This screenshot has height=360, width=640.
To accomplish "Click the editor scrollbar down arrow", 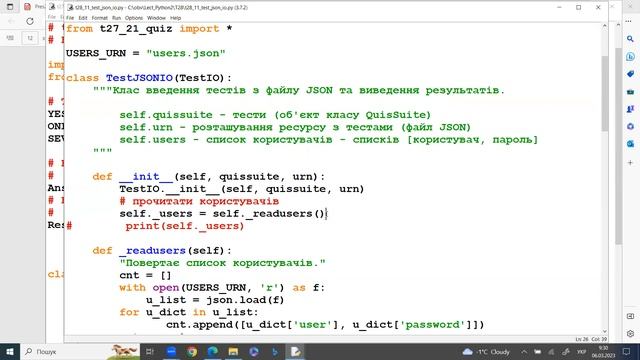I will (x=604, y=332).
